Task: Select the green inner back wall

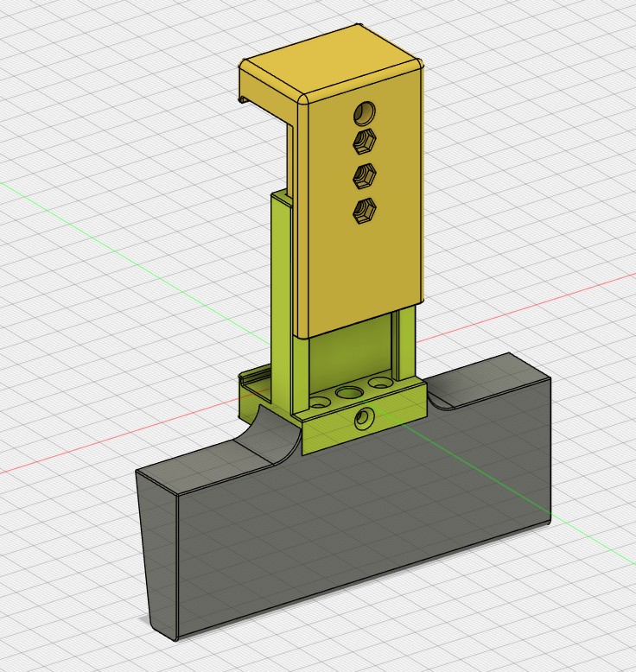Action: tap(351, 349)
